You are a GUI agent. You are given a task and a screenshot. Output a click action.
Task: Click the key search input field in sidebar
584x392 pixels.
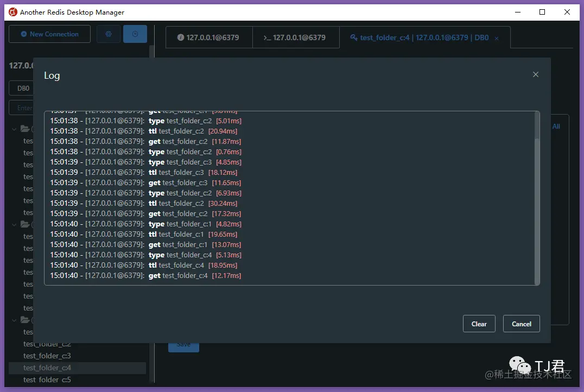pos(21,108)
